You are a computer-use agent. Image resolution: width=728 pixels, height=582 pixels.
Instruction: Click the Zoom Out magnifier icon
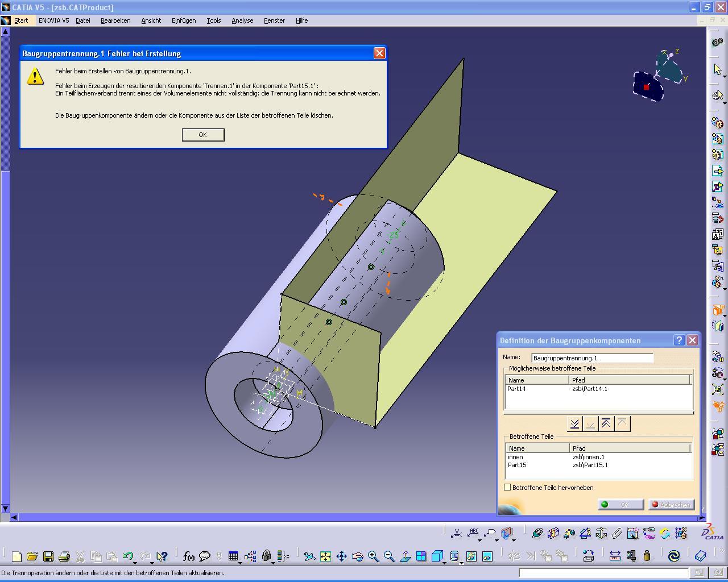pyautogui.click(x=389, y=556)
